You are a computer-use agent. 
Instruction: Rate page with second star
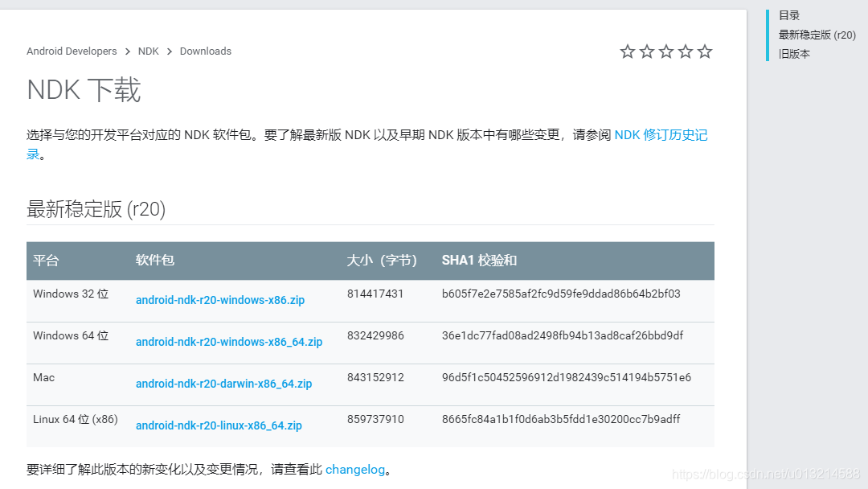pyautogui.click(x=646, y=51)
